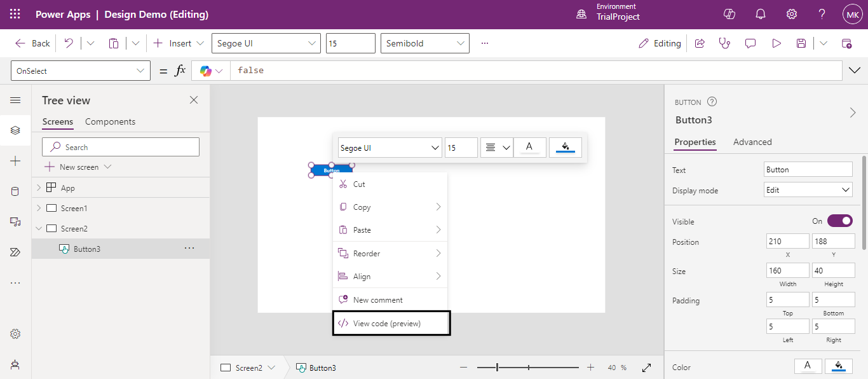This screenshot has height=379, width=868.
Task: Open Comments speech bubble icon
Action: click(750, 43)
